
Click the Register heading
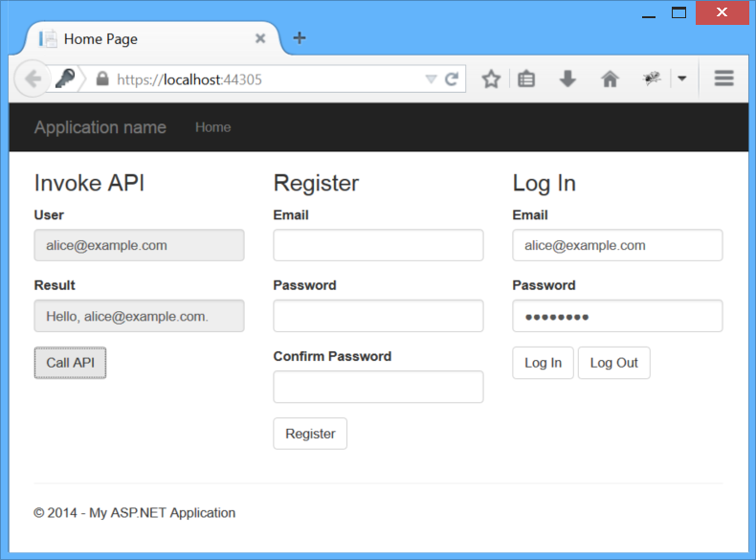click(x=317, y=183)
